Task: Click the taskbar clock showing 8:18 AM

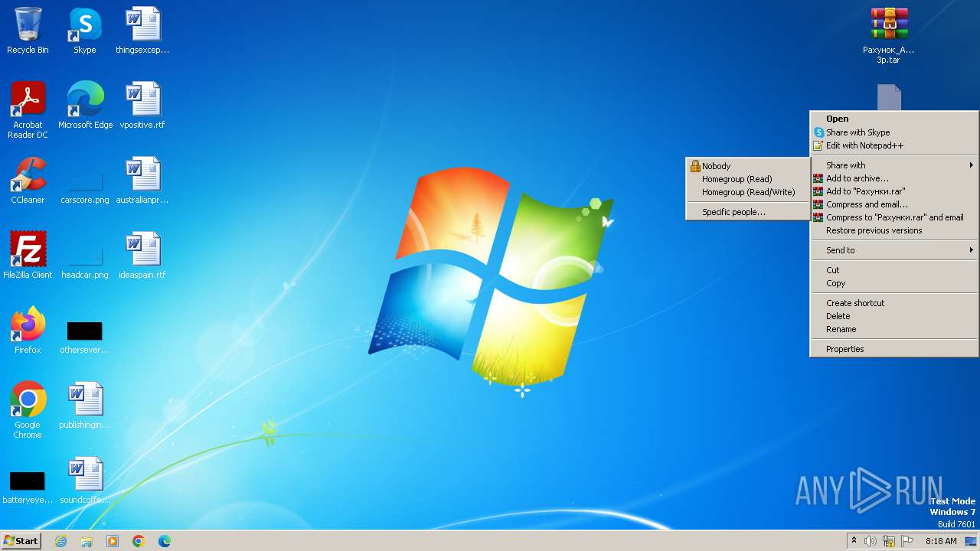Action: coord(941,541)
